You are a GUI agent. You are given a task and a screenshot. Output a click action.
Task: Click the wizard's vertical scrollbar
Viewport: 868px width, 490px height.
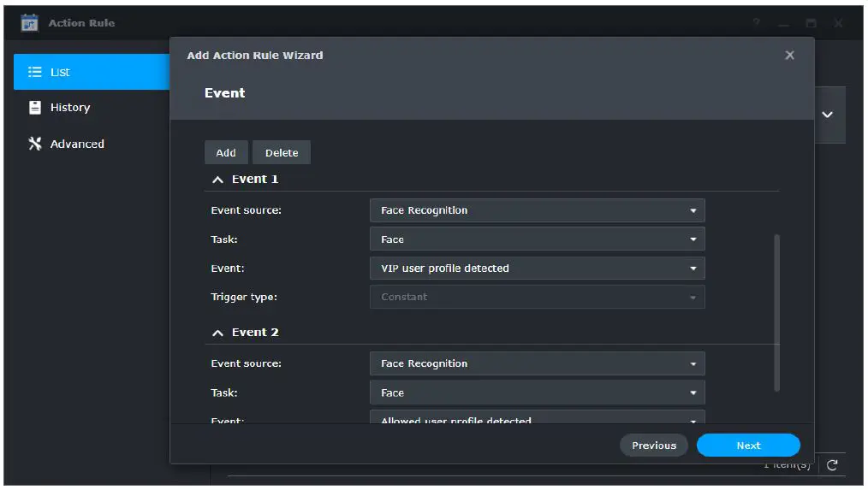777,312
